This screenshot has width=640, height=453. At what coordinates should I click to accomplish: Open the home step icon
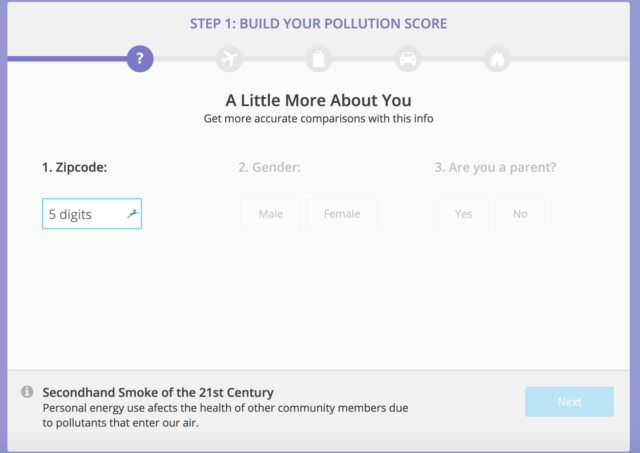coord(496,59)
